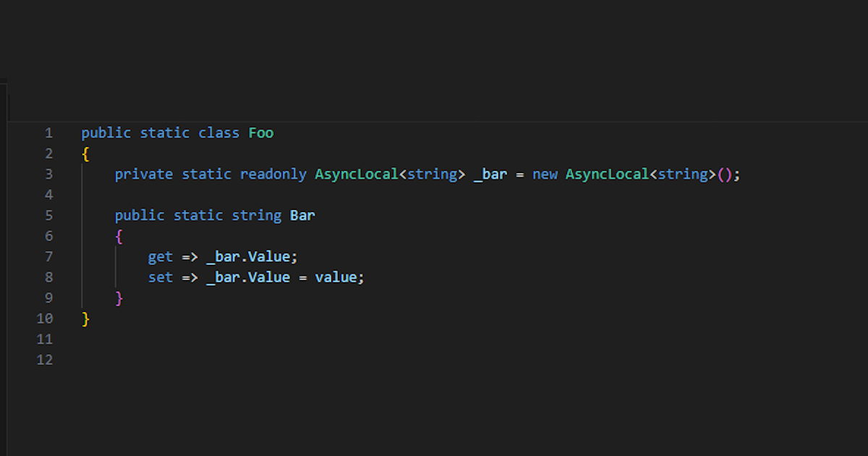Click the 'new' keyword on line 3
The image size is (868, 456).
click(x=545, y=174)
